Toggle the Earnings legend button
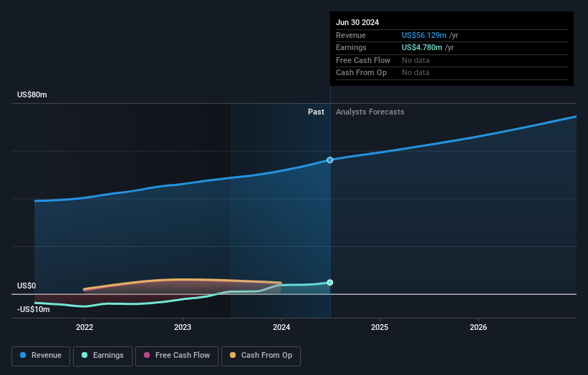Viewport: 588px width, 375px height. tap(102, 356)
